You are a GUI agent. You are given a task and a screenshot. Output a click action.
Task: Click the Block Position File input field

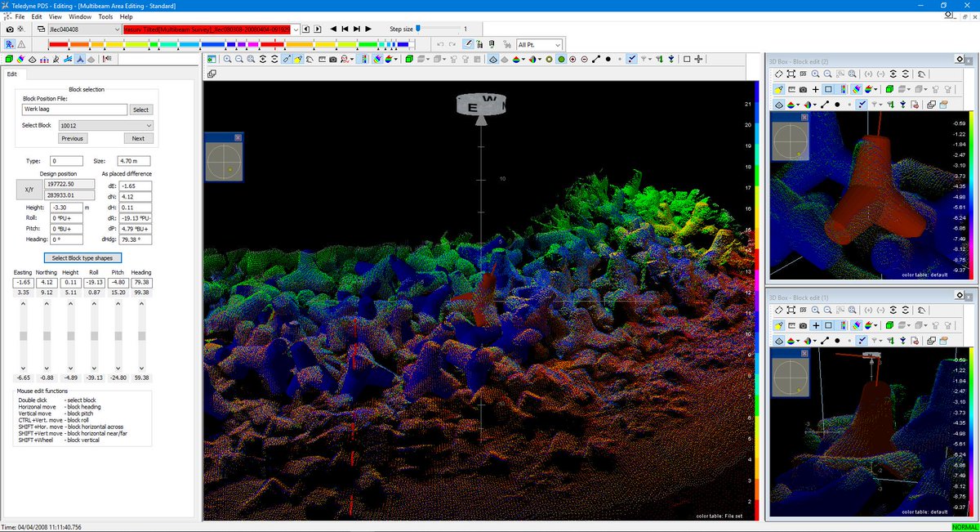(x=75, y=110)
